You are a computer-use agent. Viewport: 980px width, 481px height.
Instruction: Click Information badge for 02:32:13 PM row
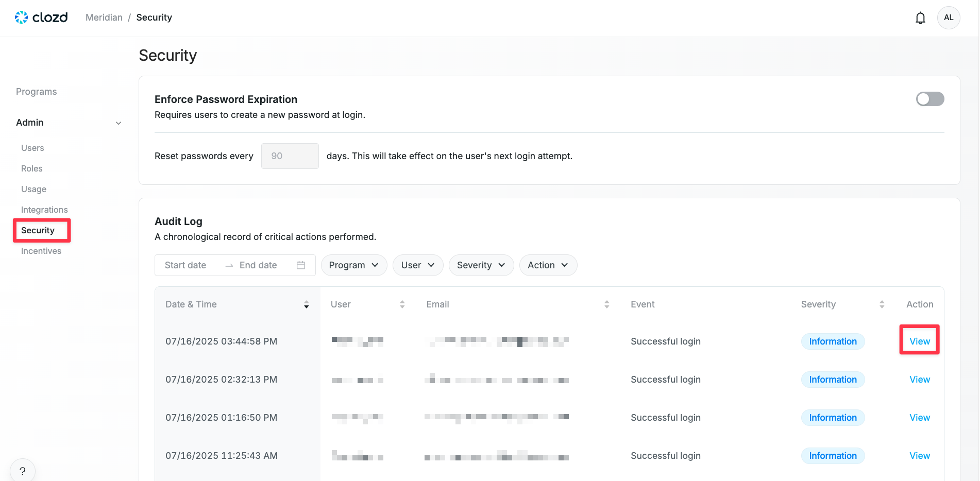(x=833, y=380)
